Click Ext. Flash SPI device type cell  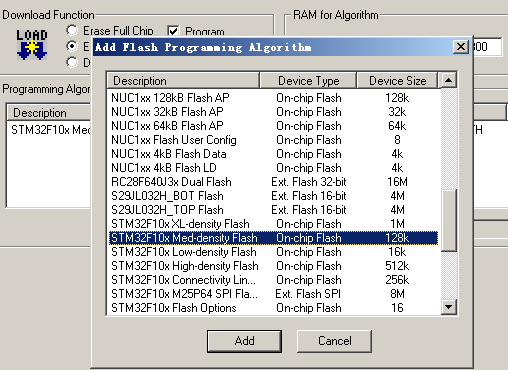[x=308, y=294]
